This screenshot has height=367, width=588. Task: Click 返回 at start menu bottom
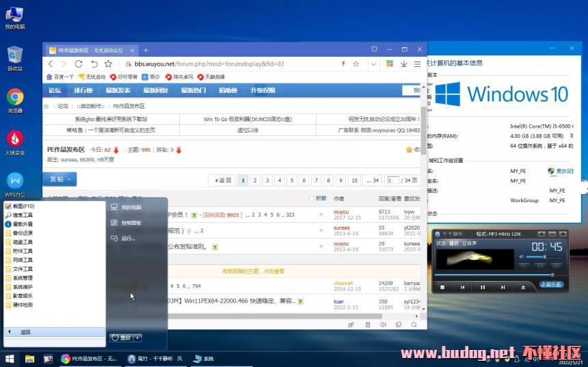(x=55, y=331)
